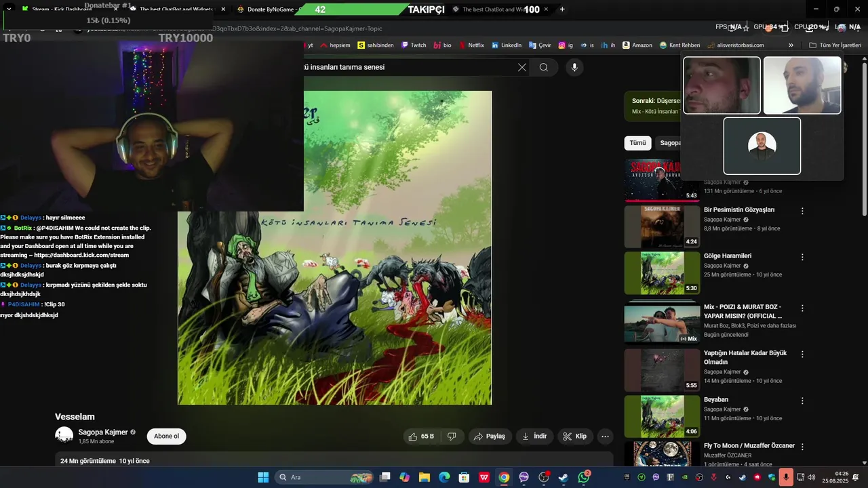Open the Twitch bookmark

click(414, 45)
